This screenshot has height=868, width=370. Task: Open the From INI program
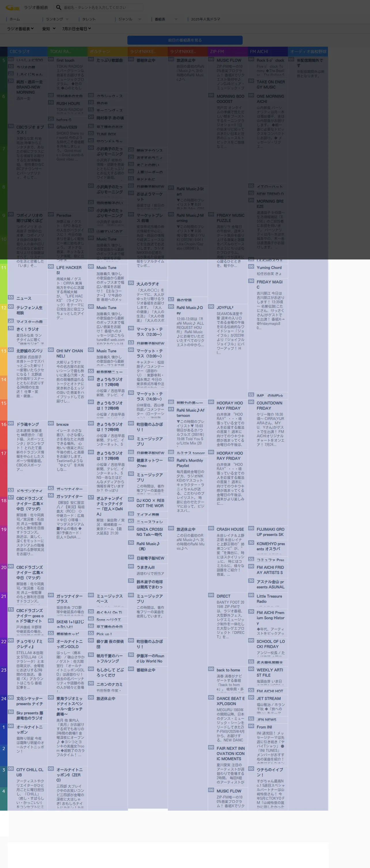[x=264, y=727]
